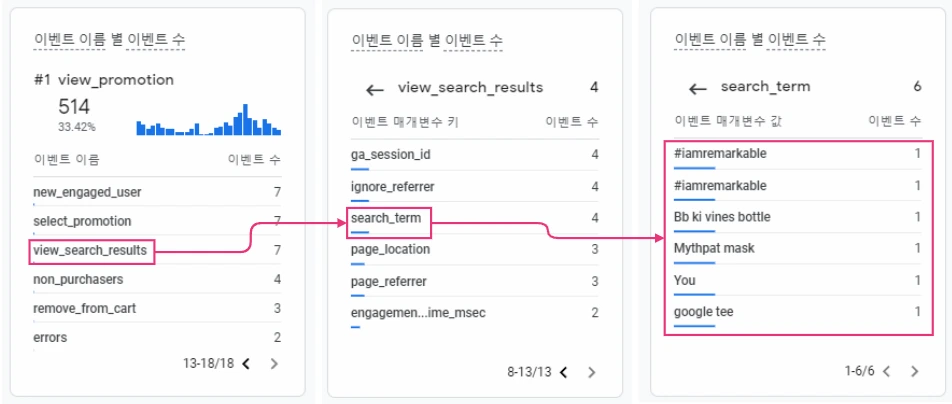
Task: Go to next page in 13-18/18 card
Action: pos(275,363)
